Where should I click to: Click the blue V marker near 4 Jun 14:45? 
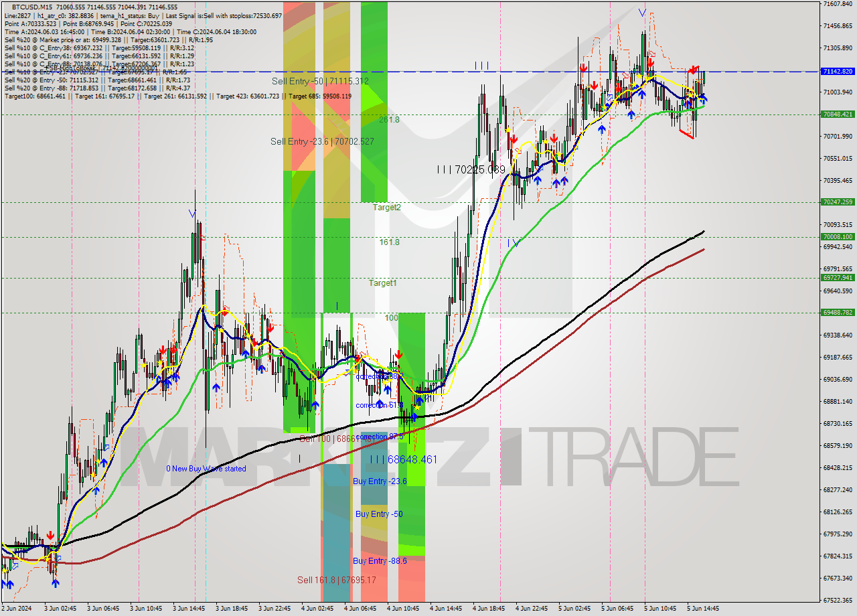516,243
